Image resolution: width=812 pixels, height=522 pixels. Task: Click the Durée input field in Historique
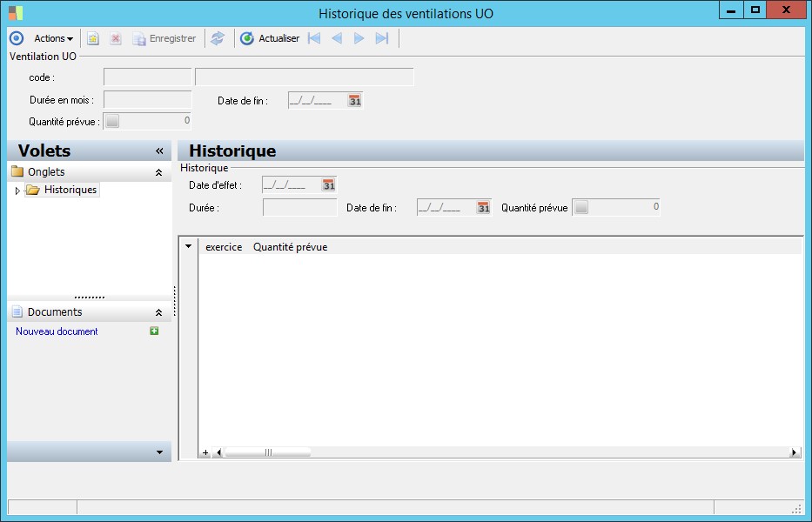click(300, 208)
